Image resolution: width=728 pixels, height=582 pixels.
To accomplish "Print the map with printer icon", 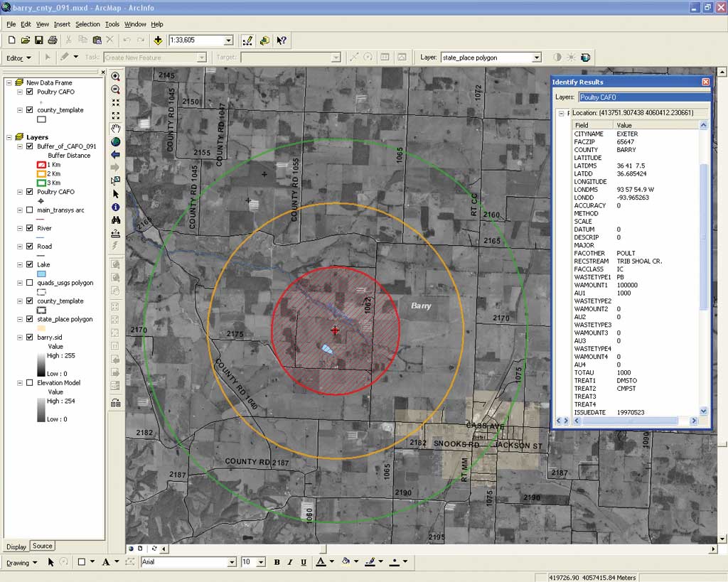I will (x=53, y=41).
